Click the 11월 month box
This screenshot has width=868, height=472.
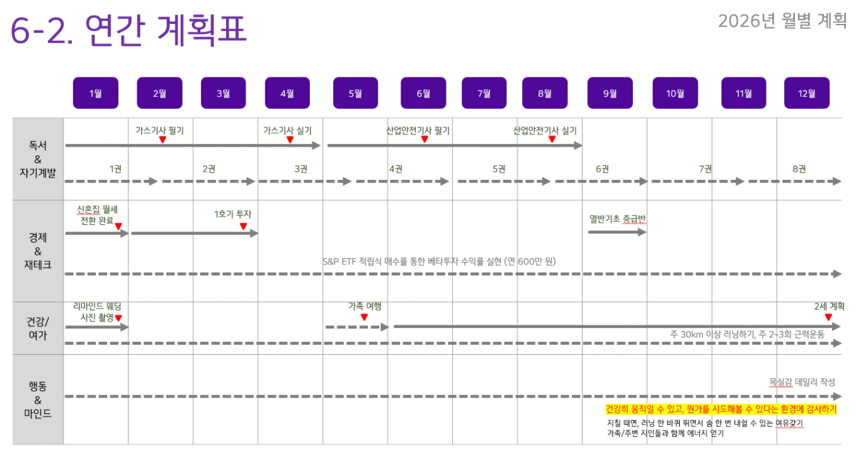click(x=744, y=93)
